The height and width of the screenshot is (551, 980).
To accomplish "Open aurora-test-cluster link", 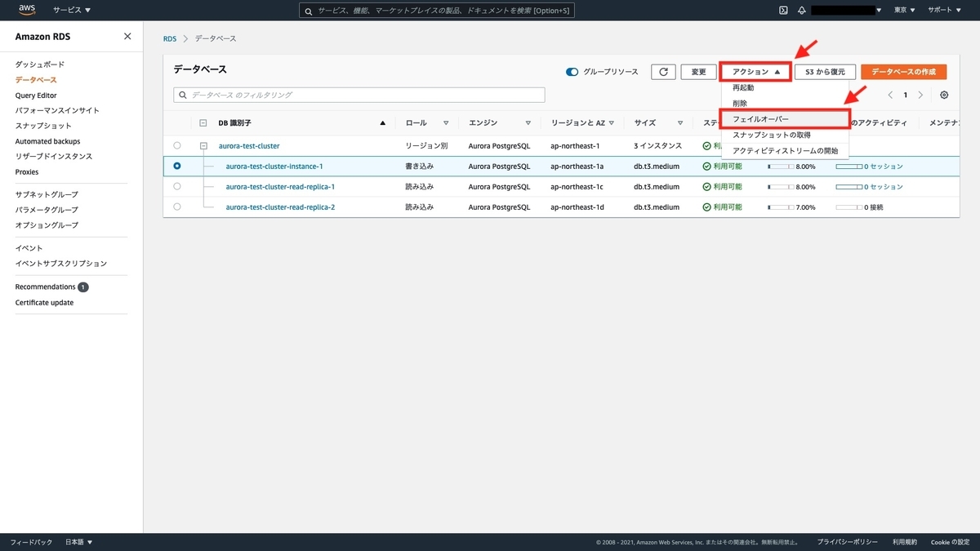I will 249,145.
